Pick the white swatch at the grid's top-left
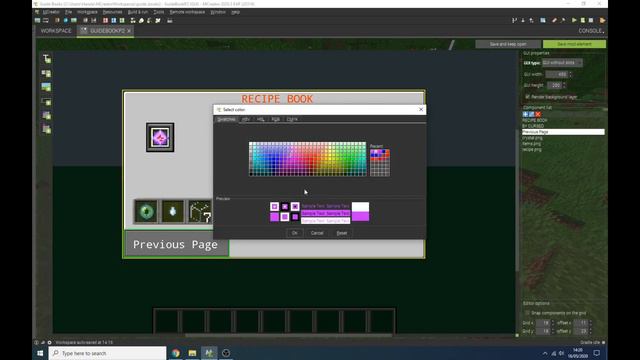The width and height of the screenshot is (640, 360). click(x=251, y=144)
